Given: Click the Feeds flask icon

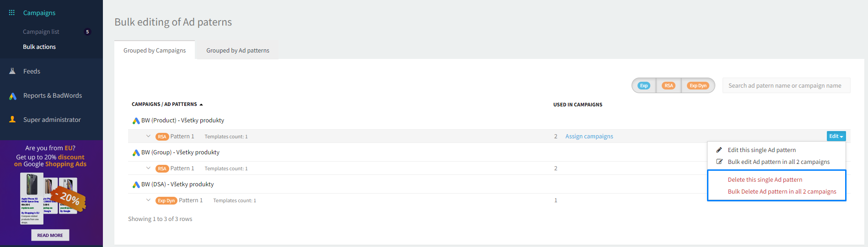Looking at the screenshot, I should click(x=12, y=71).
